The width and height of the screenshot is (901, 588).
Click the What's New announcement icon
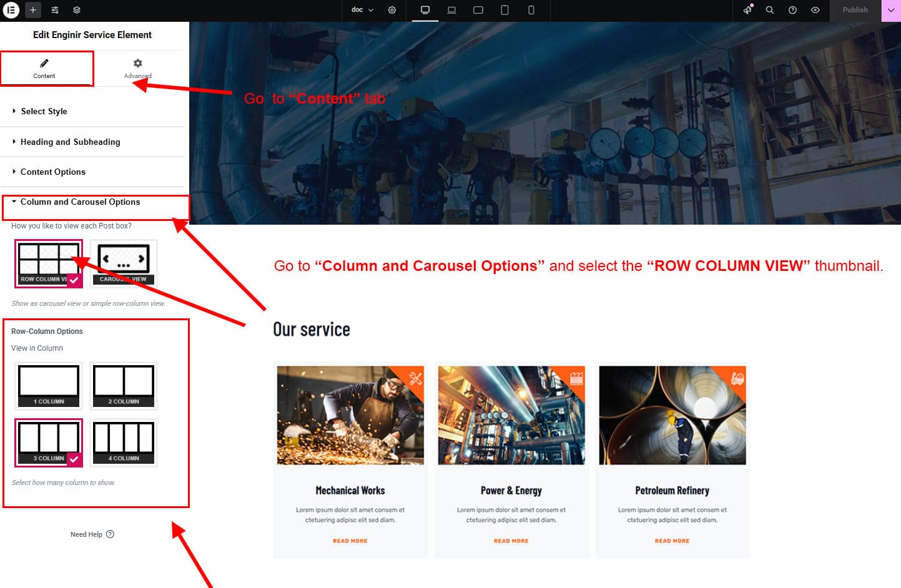(747, 10)
